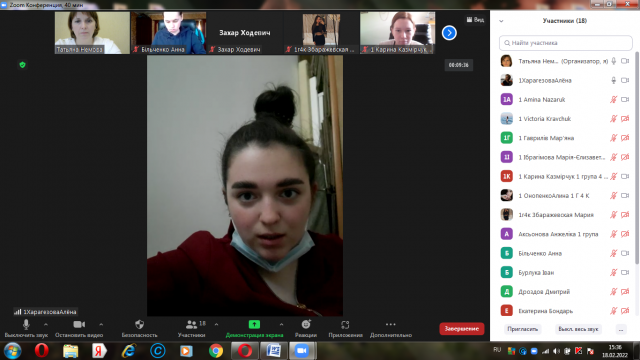
Task: Mute microphone with Выключить звук button
Action: click(x=26, y=329)
